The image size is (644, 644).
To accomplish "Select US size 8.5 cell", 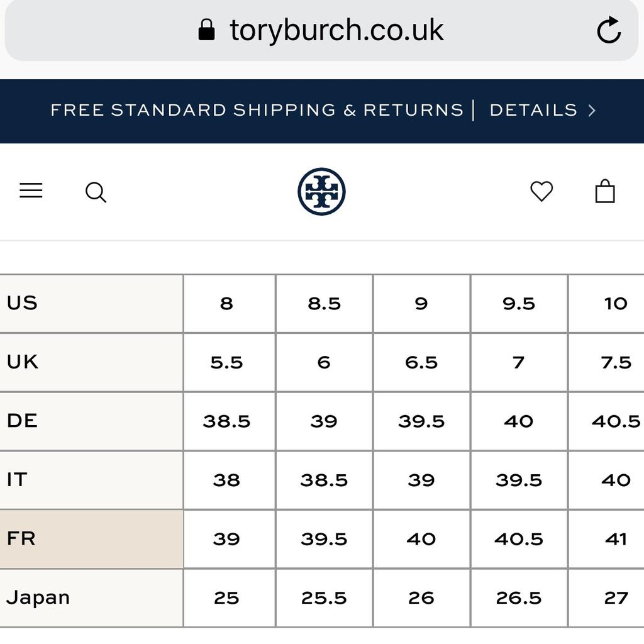I will pyautogui.click(x=324, y=304).
